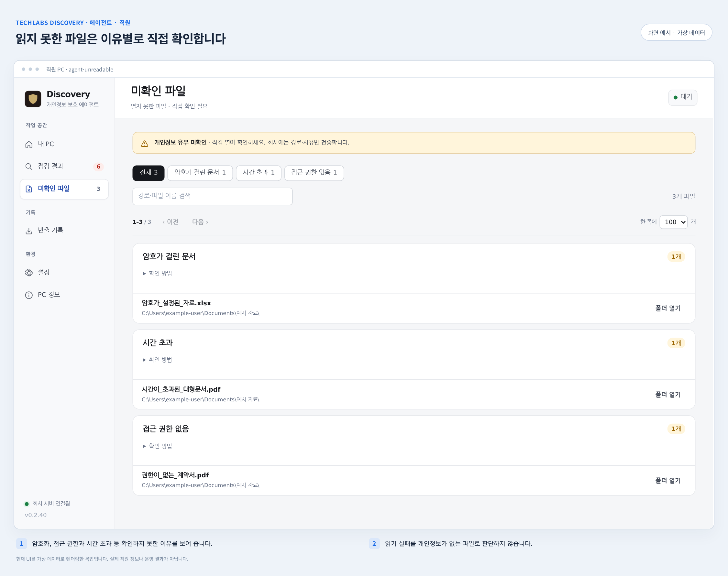Click the 1개 badge on 시간 초과
This screenshot has width=728, height=576.
tap(676, 343)
